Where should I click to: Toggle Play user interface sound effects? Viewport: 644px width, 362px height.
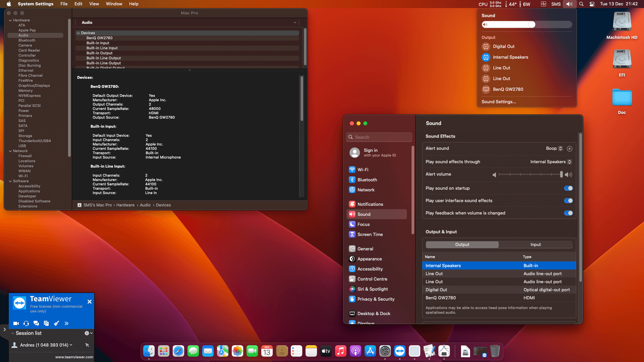[x=568, y=200]
